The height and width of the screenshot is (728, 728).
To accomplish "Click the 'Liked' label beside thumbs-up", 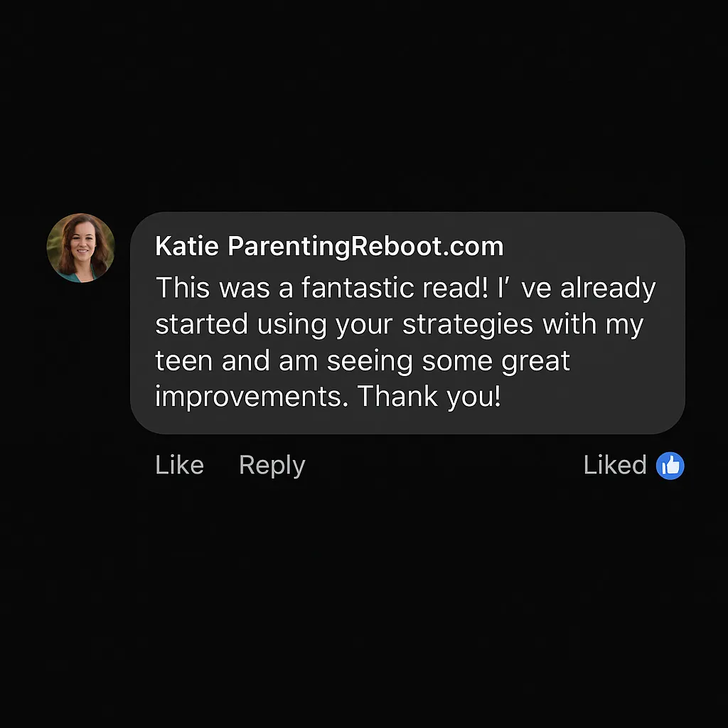I will [x=615, y=465].
